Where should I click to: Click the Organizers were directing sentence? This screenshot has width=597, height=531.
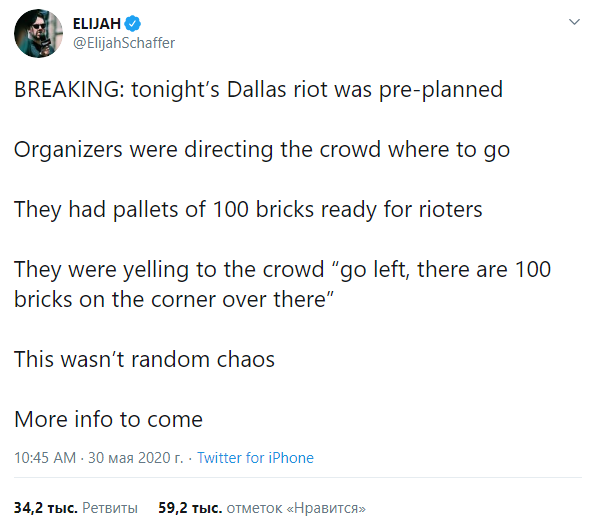262,150
